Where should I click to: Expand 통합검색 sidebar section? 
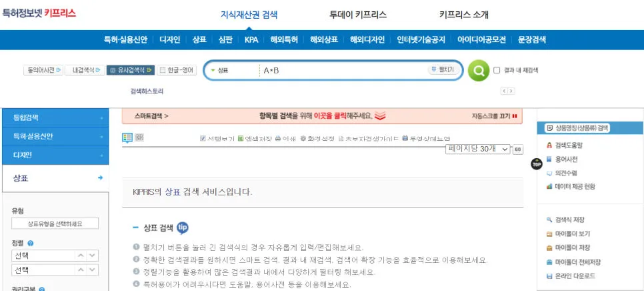[x=55, y=118]
